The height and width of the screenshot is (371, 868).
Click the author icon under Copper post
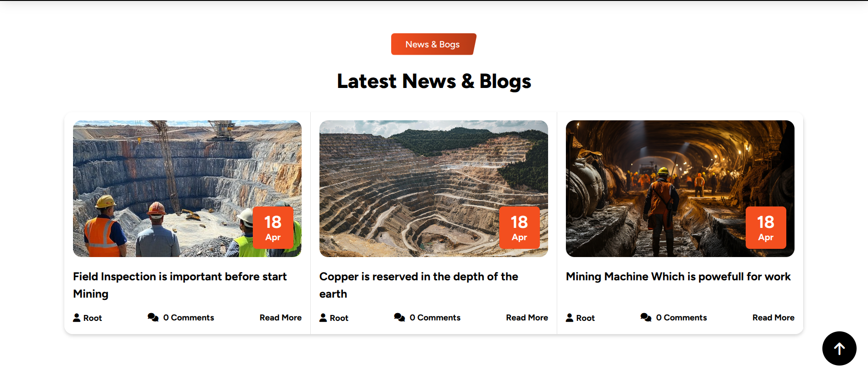(323, 318)
